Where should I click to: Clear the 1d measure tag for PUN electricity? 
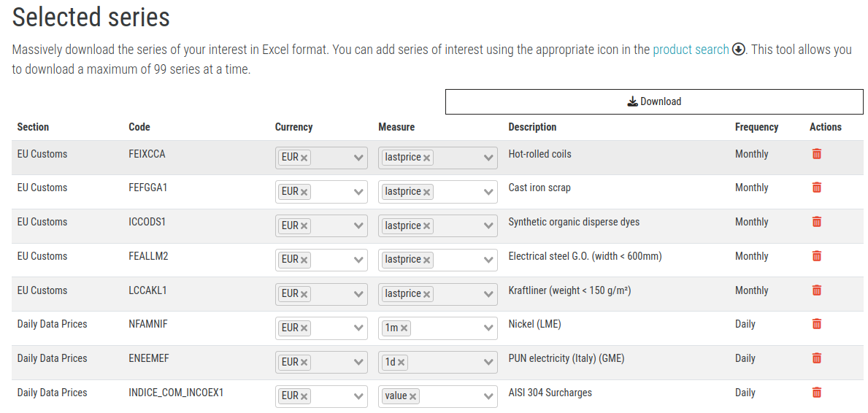point(402,363)
